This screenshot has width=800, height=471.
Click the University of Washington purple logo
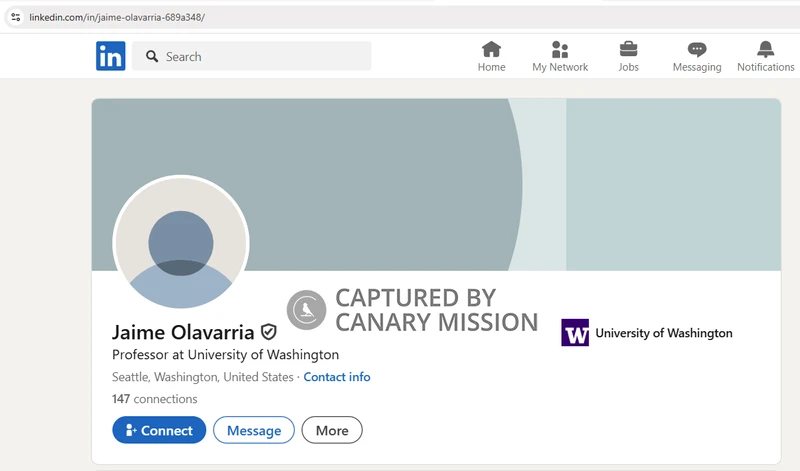pyautogui.click(x=575, y=333)
